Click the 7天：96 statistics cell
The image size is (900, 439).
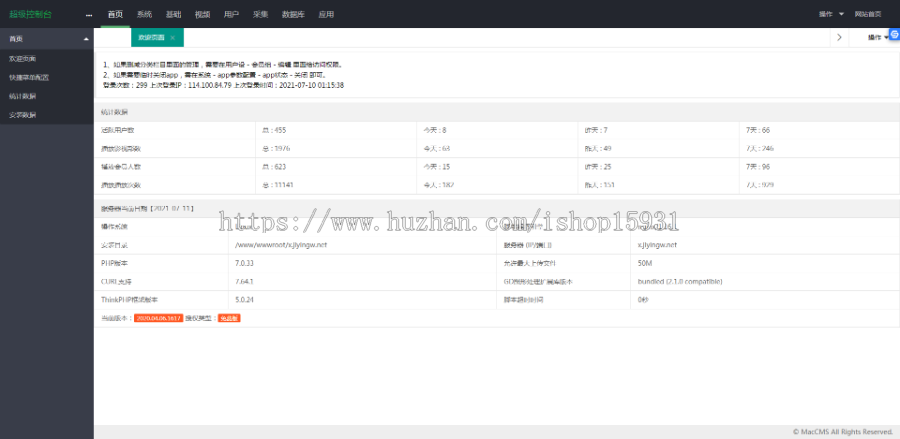tap(820, 167)
